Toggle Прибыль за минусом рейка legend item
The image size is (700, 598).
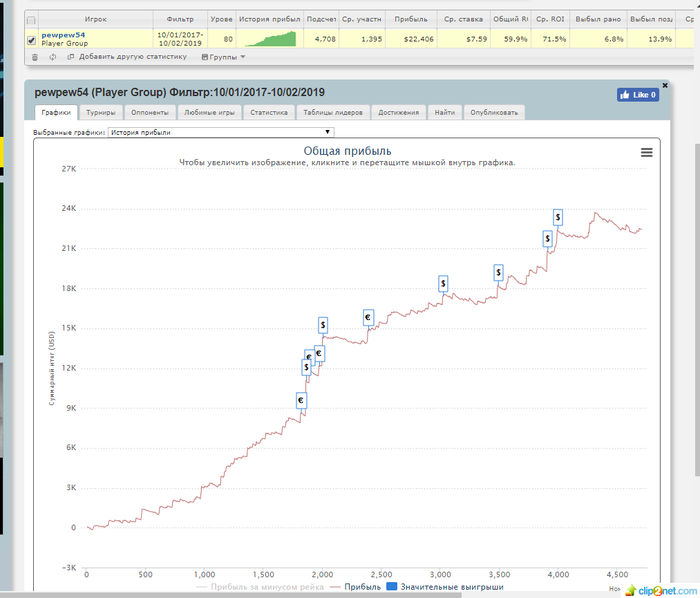click(x=260, y=587)
